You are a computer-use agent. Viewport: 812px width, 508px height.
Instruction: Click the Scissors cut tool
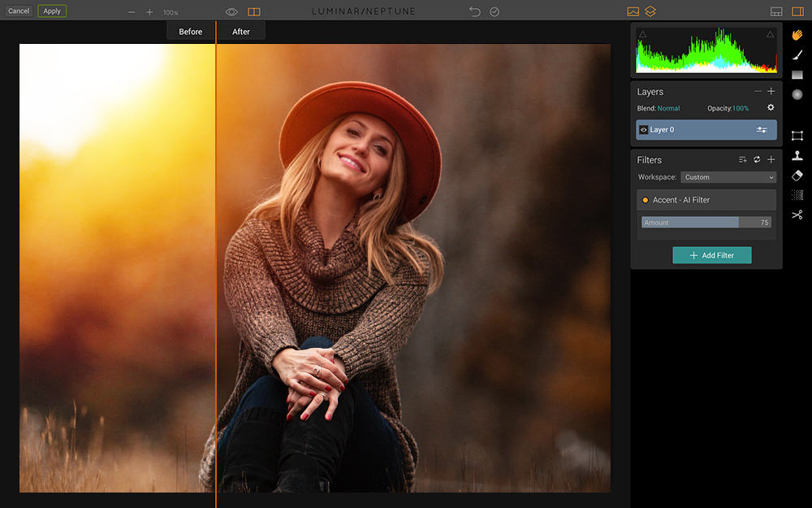click(x=797, y=215)
